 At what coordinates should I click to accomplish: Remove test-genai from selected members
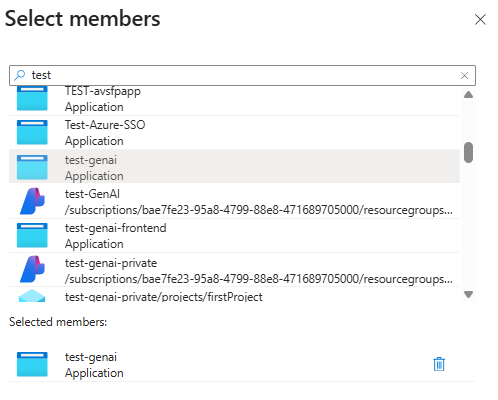439,364
